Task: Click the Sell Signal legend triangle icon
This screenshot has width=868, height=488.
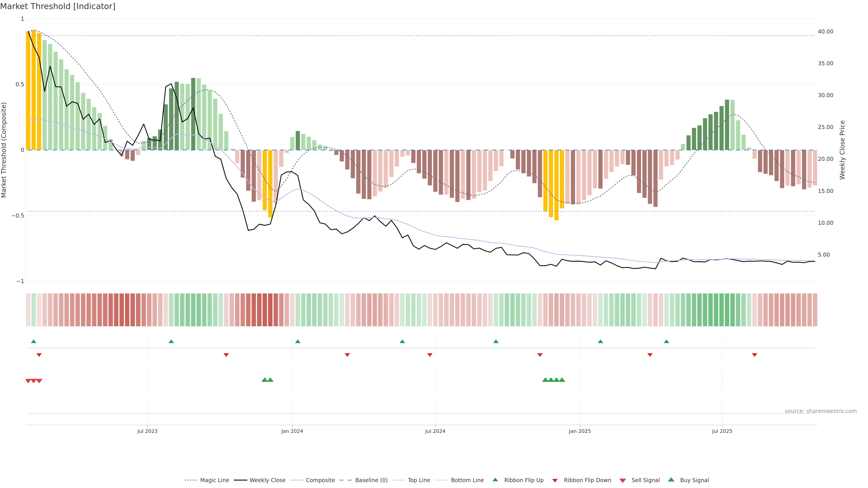Action: [623, 481]
